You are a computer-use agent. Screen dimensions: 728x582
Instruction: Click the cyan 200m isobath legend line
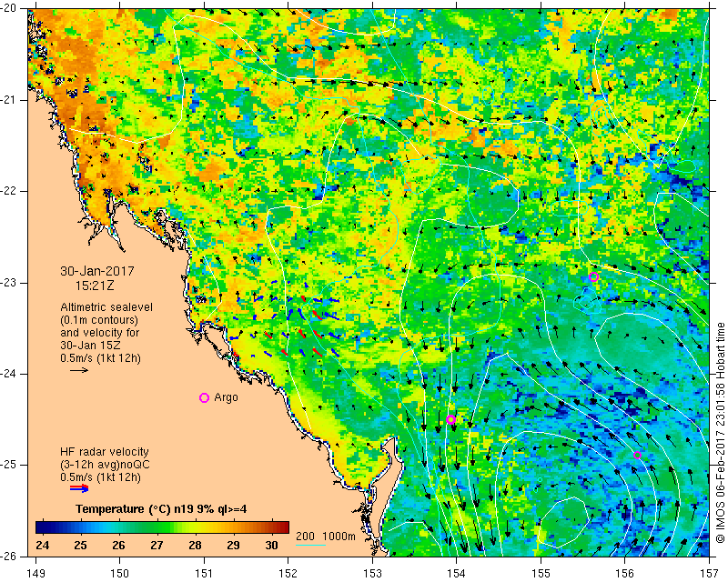[x=310, y=545]
